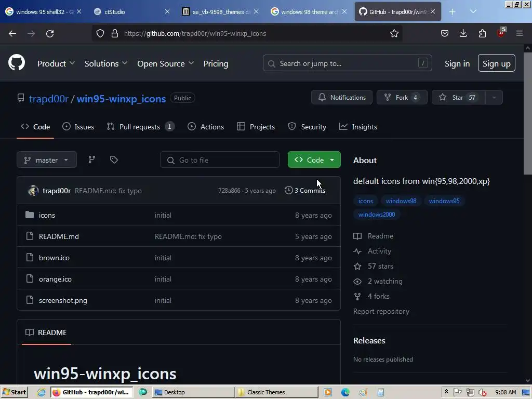
Task: View repository tags icon
Action: pos(114,159)
